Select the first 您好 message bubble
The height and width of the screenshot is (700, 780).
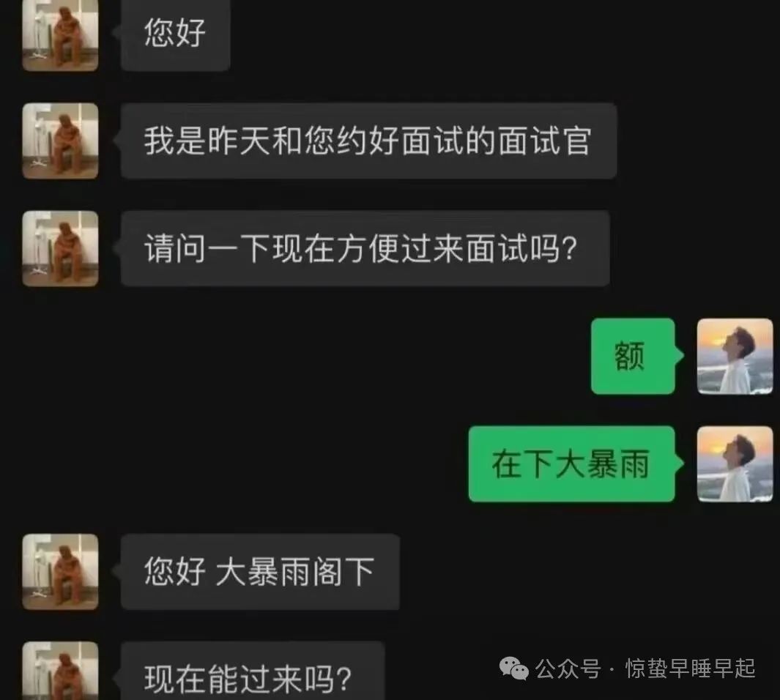click(x=175, y=34)
